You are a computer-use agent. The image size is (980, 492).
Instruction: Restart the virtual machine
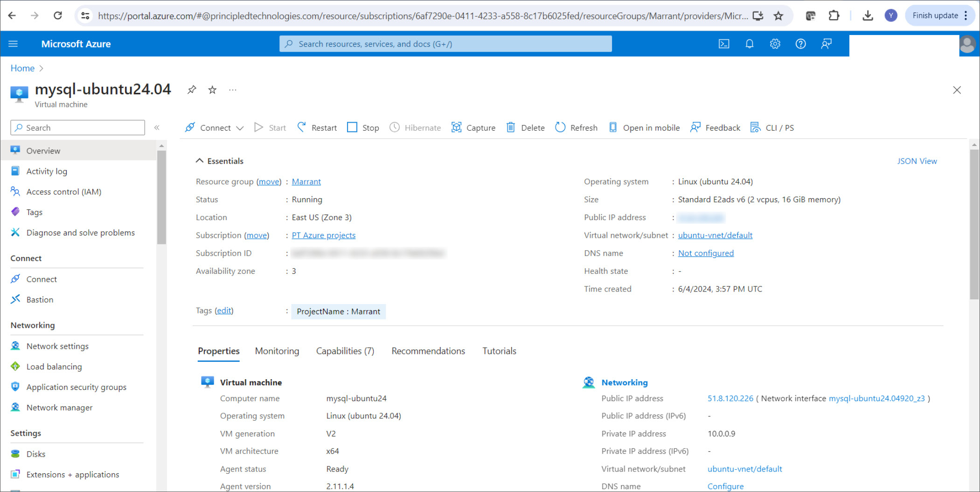317,127
